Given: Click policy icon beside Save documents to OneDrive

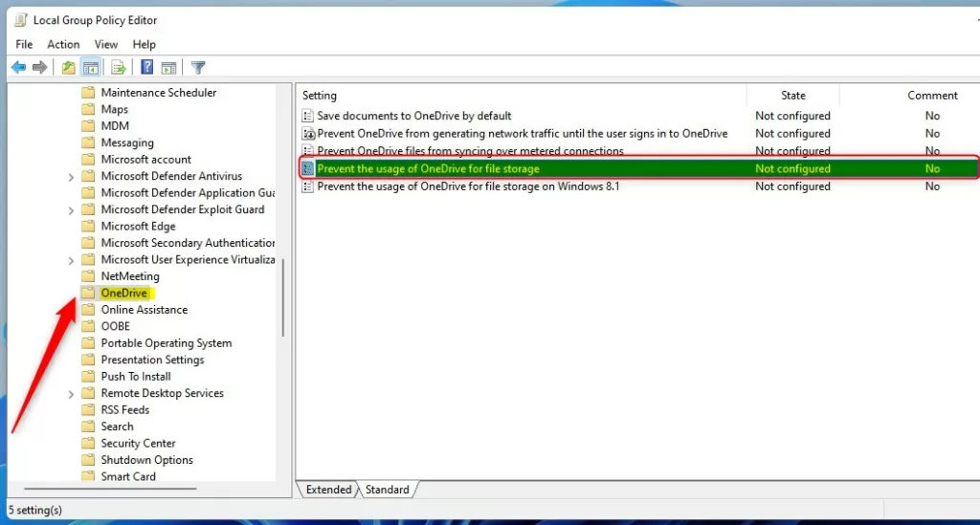Looking at the screenshot, I should coord(307,116).
